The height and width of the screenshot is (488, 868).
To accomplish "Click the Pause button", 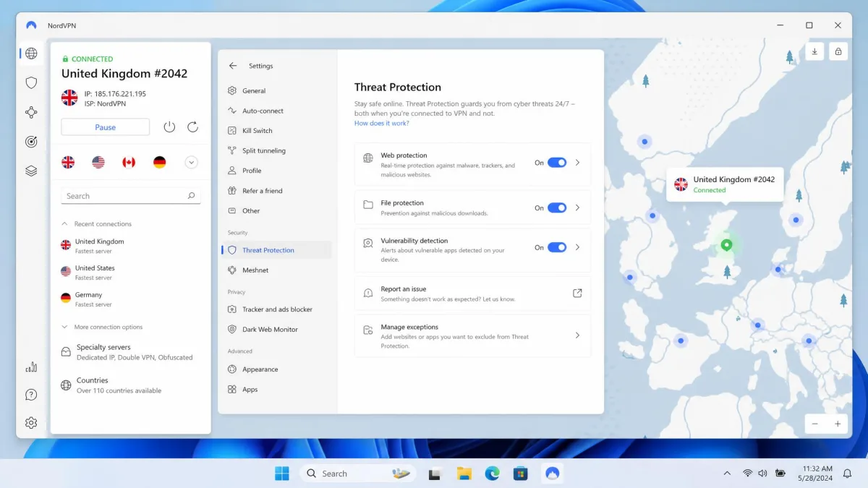I will [106, 127].
